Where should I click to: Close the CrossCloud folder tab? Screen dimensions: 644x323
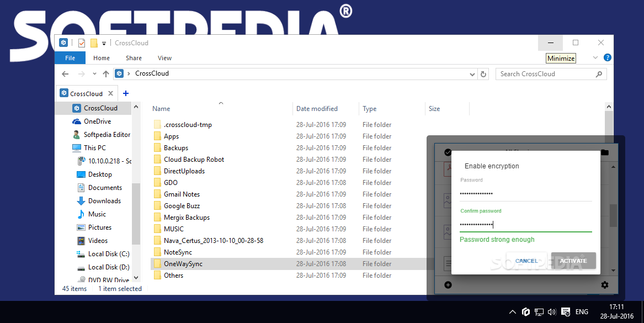[x=110, y=94]
